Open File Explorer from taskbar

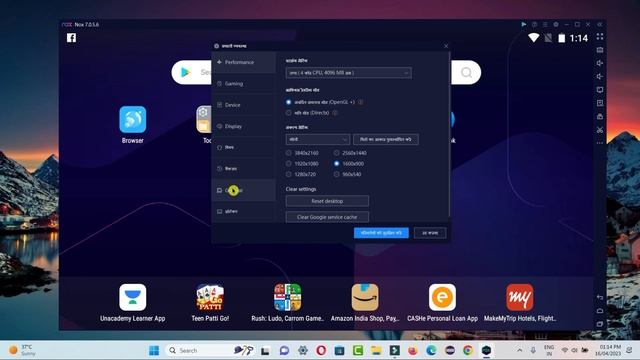[376, 350]
